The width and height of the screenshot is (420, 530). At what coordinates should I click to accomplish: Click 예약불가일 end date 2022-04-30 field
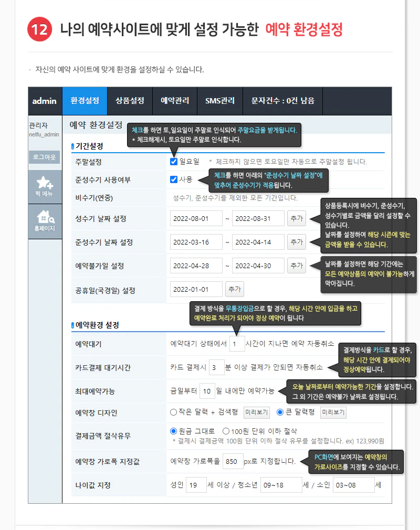click(x=258, y=266)
